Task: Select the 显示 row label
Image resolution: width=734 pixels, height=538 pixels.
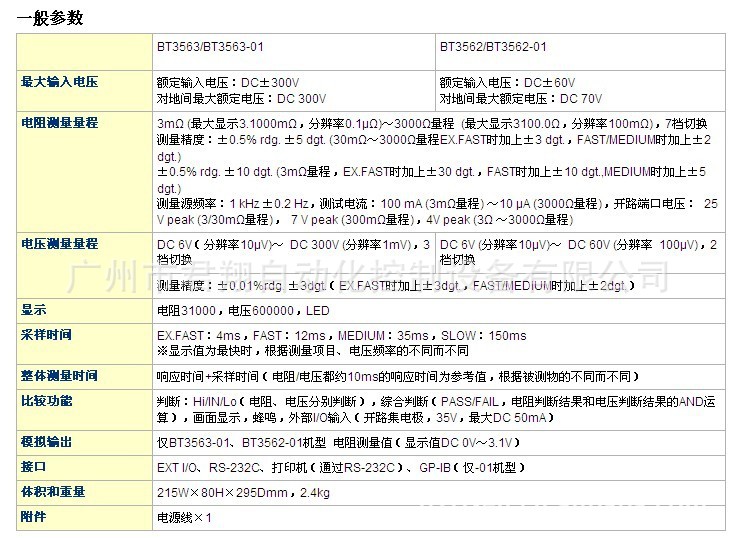Action: click(34, 310)
